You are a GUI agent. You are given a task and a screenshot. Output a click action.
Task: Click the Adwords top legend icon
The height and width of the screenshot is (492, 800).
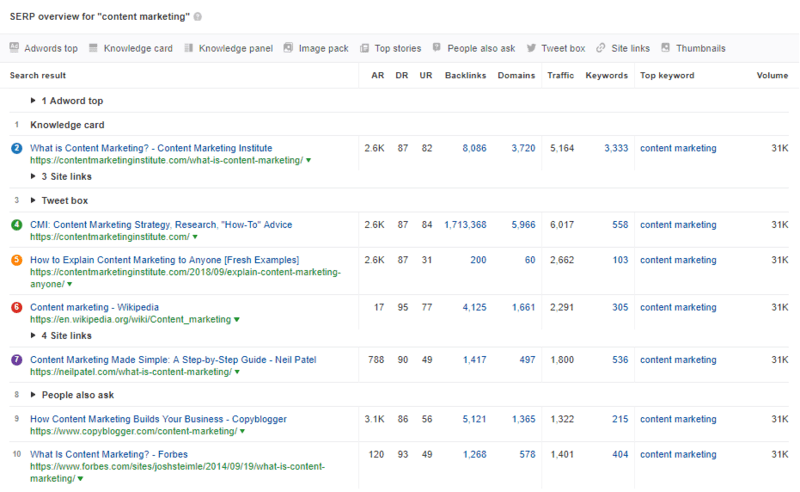click(14, 47)
